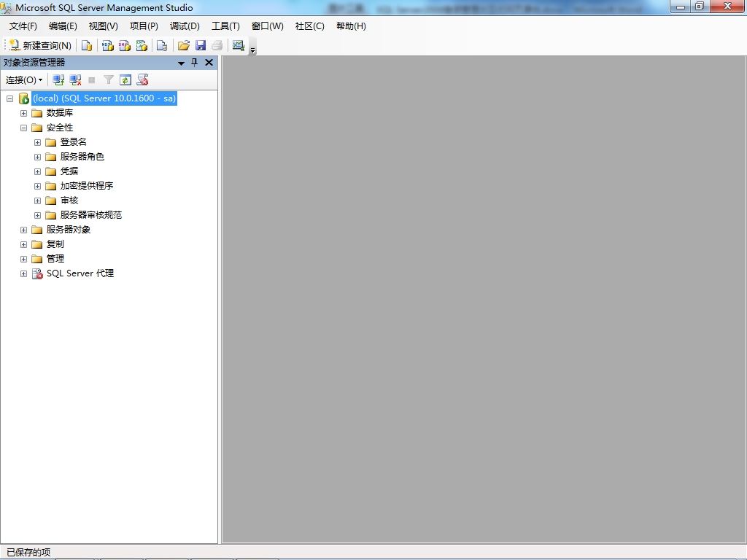Image resolution: width=747 pixels, height=560 pixels.
Task: Expand the 服务器审核规范 folder
Action: click(x=37, y=215)
